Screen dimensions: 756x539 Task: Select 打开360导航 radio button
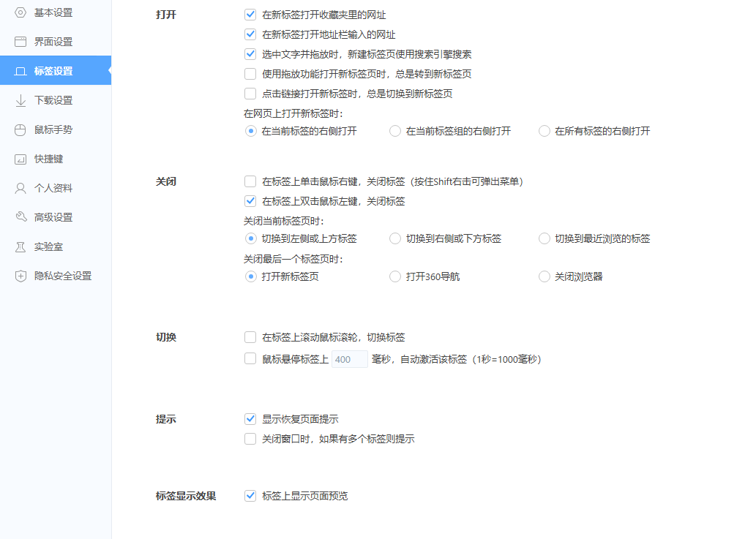(395, 276)
